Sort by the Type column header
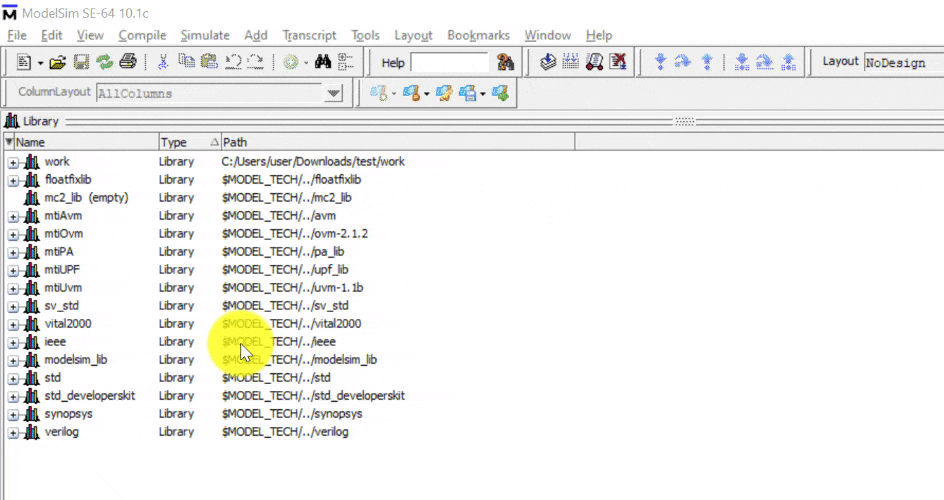 click(x=190, y=142)
